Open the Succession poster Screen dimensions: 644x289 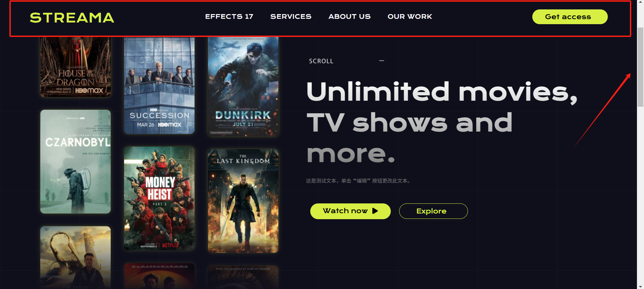(159, 85)
